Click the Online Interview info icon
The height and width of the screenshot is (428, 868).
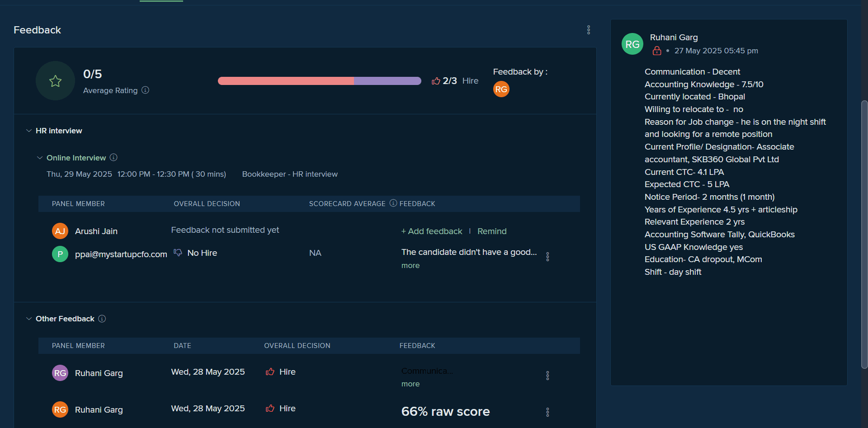point(113,157)
